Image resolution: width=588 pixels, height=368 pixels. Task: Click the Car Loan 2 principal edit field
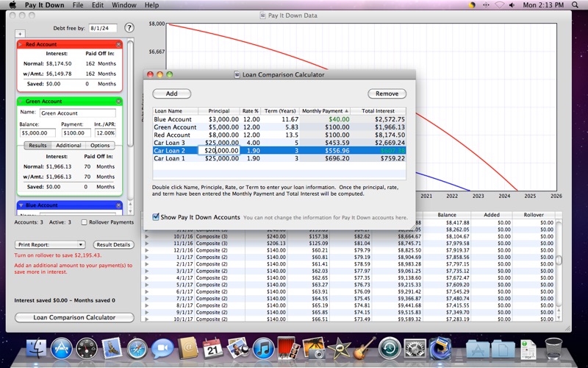218,151
